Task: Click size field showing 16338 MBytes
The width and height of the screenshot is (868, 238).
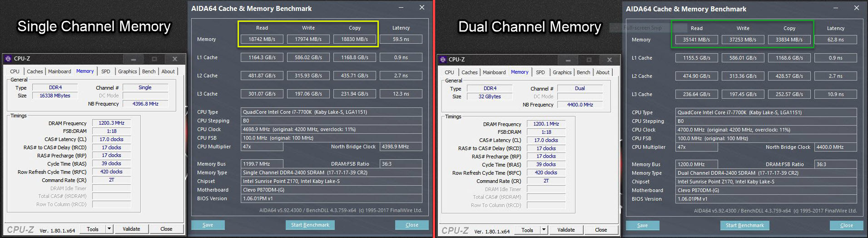Action: coord(55,96)
